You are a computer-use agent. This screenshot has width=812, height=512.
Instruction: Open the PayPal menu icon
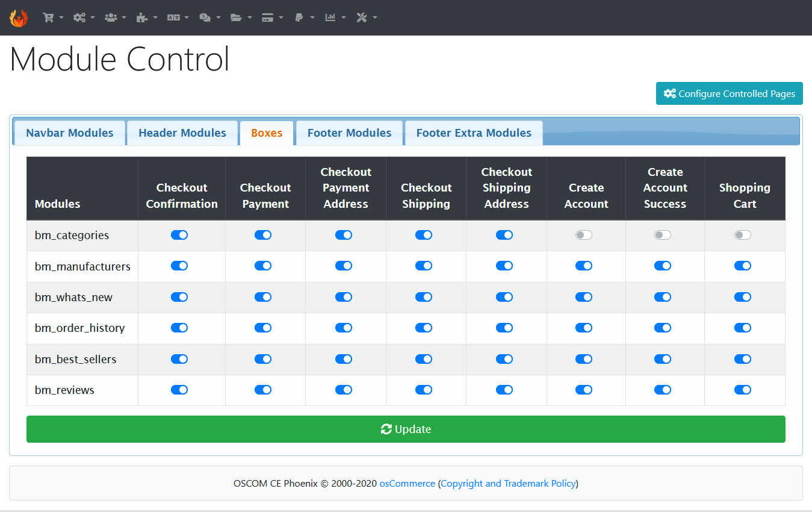click(x=299, y=17)
